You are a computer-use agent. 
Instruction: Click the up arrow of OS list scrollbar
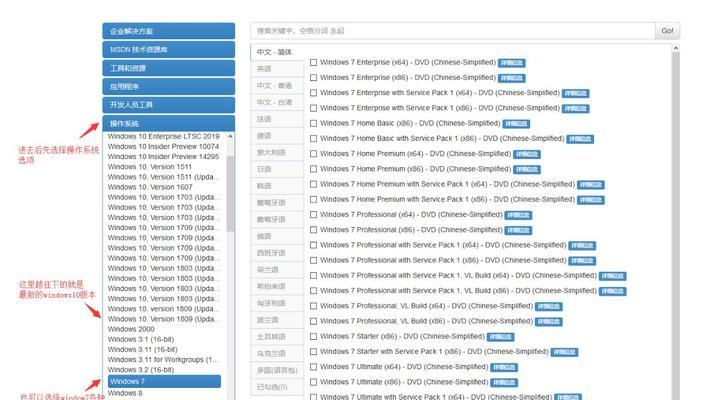230,136
